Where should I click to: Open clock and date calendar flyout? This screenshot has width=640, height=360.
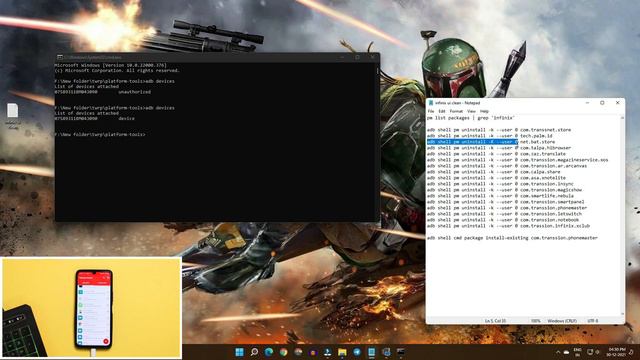[x=616, y=352]
